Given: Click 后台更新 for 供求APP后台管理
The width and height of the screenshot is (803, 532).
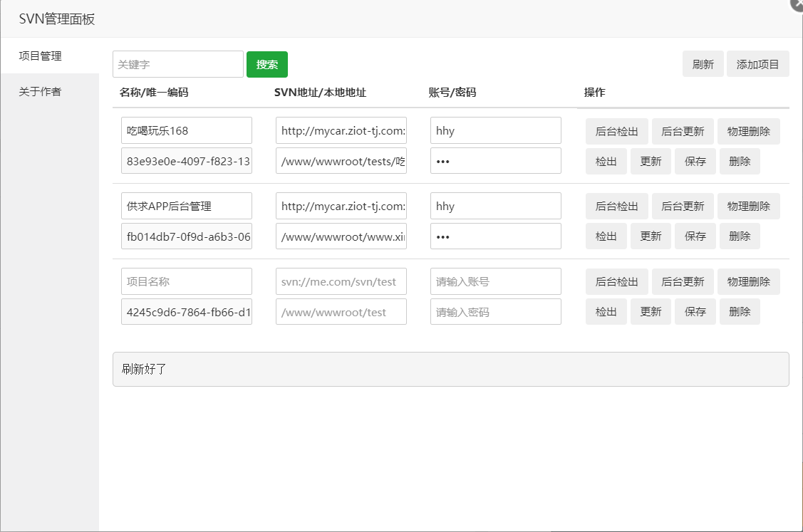Looking at the screenshot, I should pos(683,207).
